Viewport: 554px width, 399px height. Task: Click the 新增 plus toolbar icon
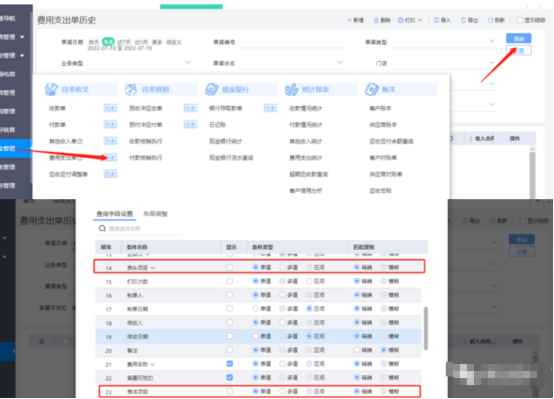pyautogui.click(x=349, y=20)
